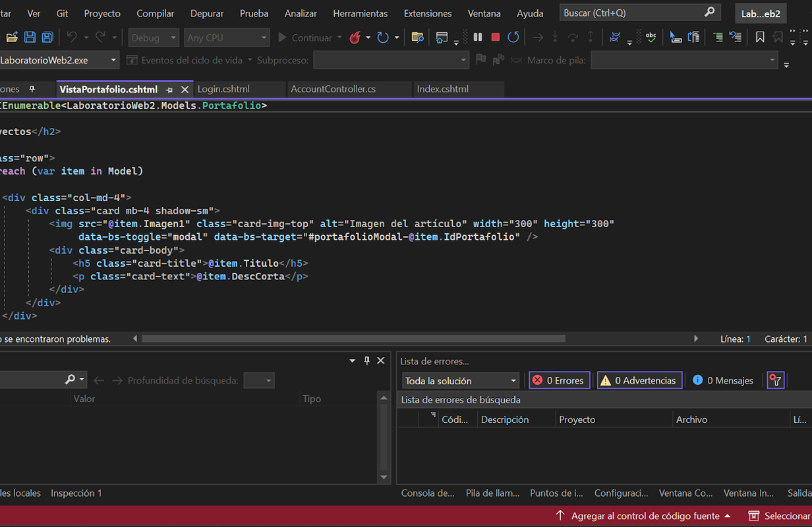Image resolution: width=812 pixels, height=527 pixels.
Task: Click the Hot Reload flame icon
Action: point(355,38)
